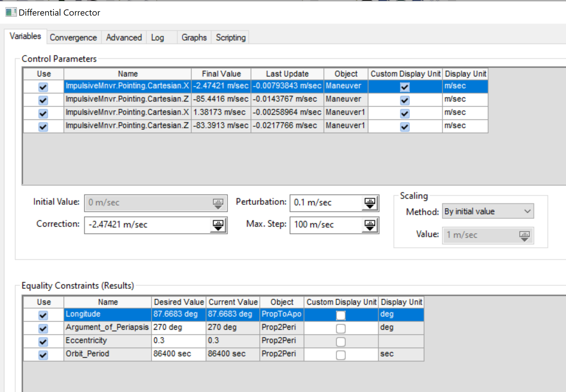This screenshot has width=566, height=392.
Task: Open the Initial Value calculator icon
Action: [218, 203]
